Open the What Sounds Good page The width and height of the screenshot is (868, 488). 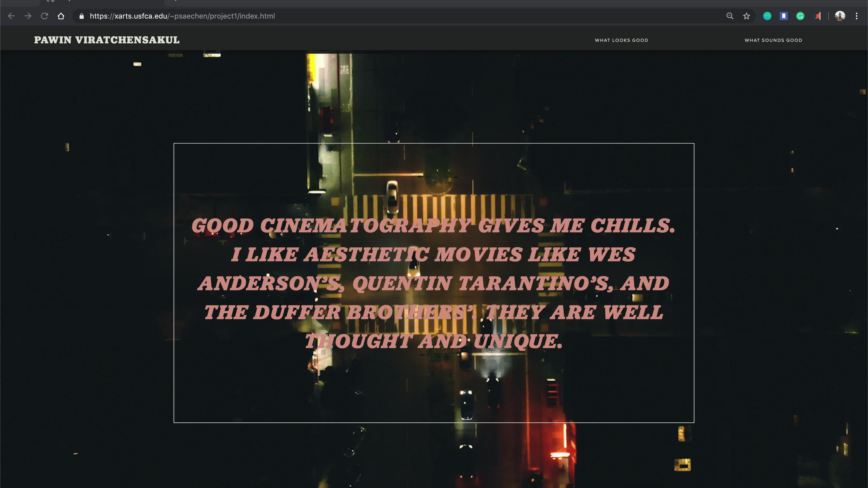(x=773, y=40)
